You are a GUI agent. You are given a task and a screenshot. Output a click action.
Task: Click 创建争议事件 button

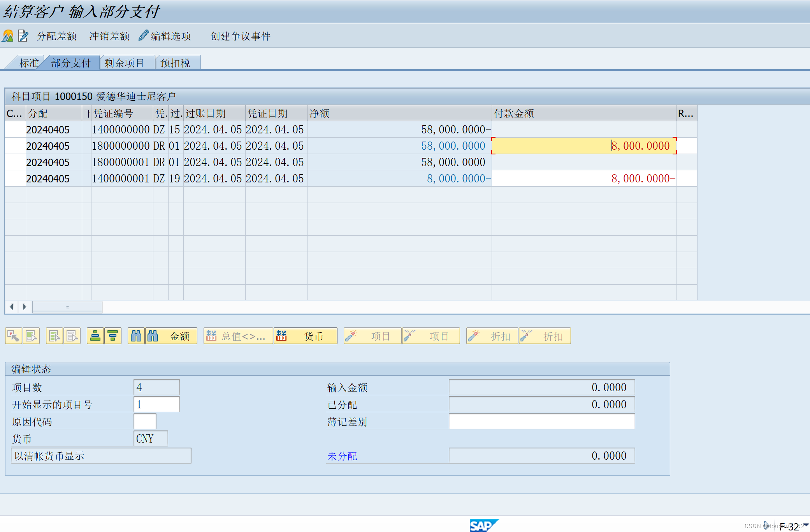click(240, 36)
